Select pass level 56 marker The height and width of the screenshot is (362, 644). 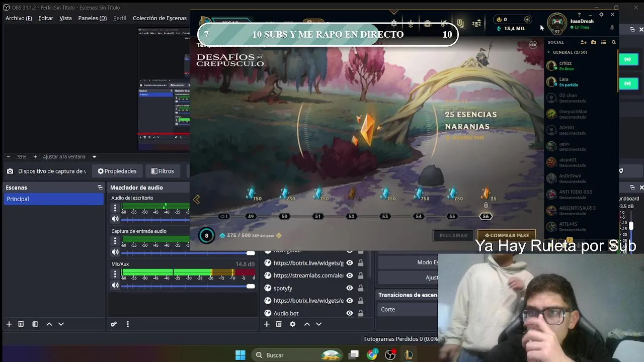pyautogui.click(x=486, y=216)
